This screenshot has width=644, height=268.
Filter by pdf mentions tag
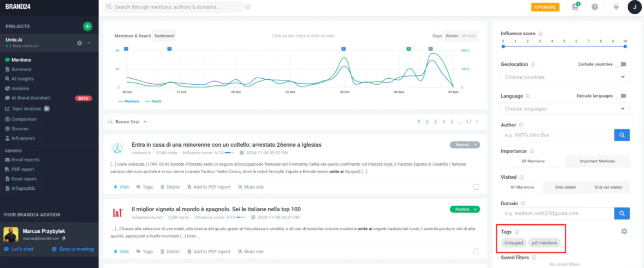click(x=544, y=243)
